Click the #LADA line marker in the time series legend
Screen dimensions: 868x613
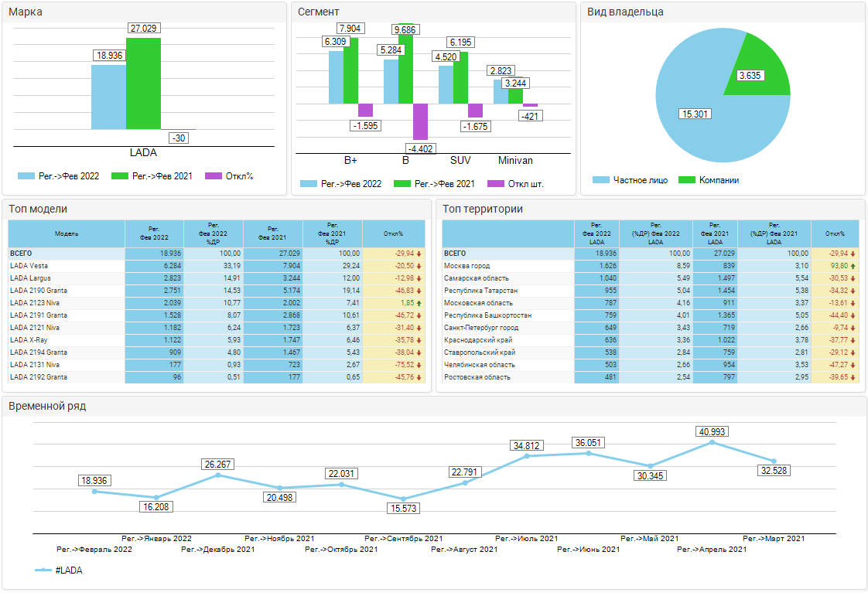(43, 570)
